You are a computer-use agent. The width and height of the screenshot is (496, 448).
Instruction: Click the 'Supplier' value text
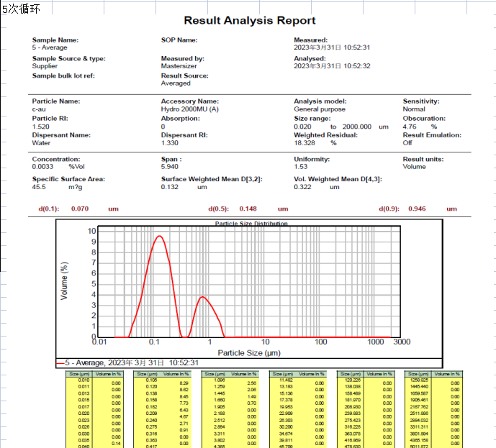(45, 66)
